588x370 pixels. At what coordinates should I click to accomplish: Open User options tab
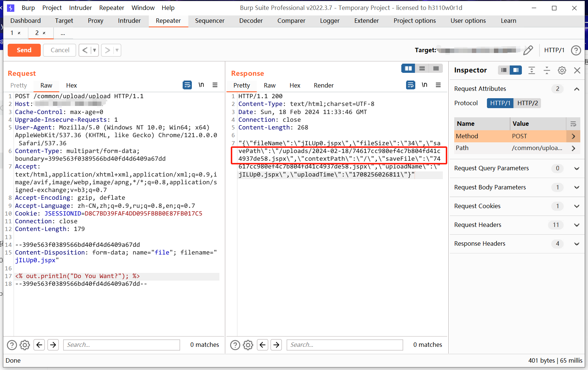tap(468, 21)
